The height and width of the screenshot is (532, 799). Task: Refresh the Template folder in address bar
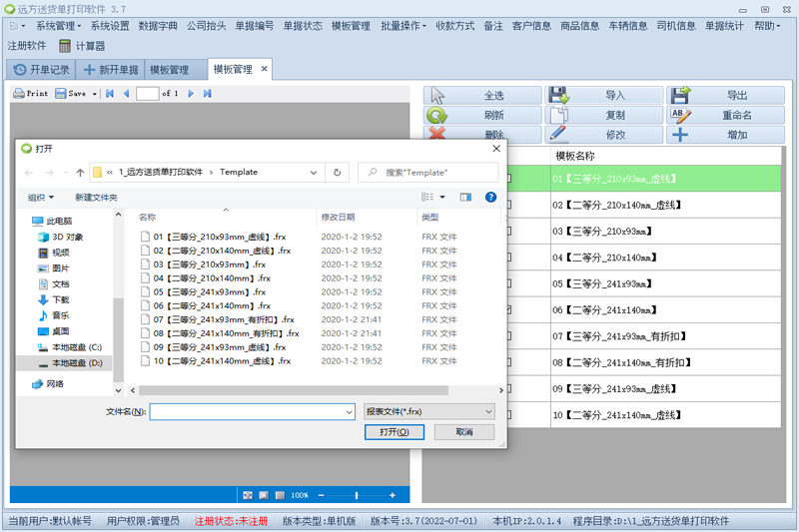[338, 172]
